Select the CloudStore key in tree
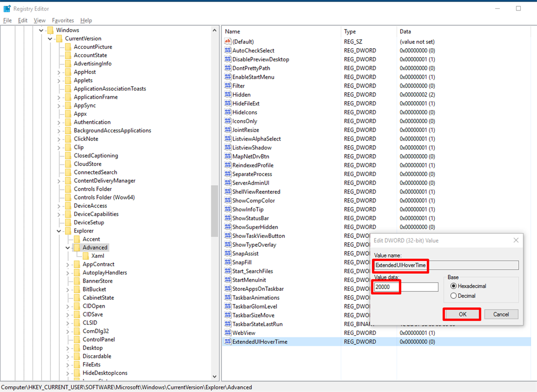537x392 pixels. 88,164
